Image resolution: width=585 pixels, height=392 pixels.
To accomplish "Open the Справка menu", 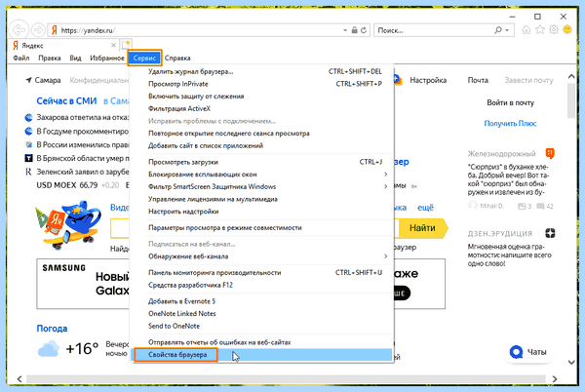I will click(x=177, y=58).
